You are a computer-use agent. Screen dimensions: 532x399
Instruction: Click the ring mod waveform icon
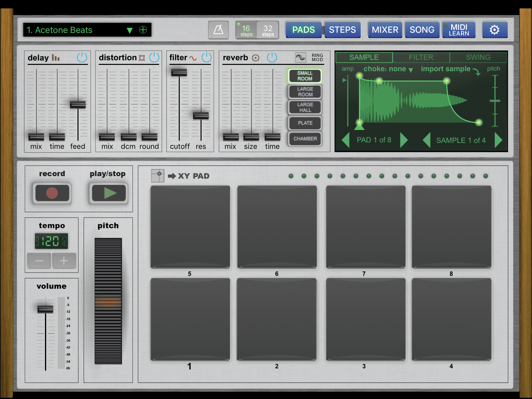tap(300, 57)
